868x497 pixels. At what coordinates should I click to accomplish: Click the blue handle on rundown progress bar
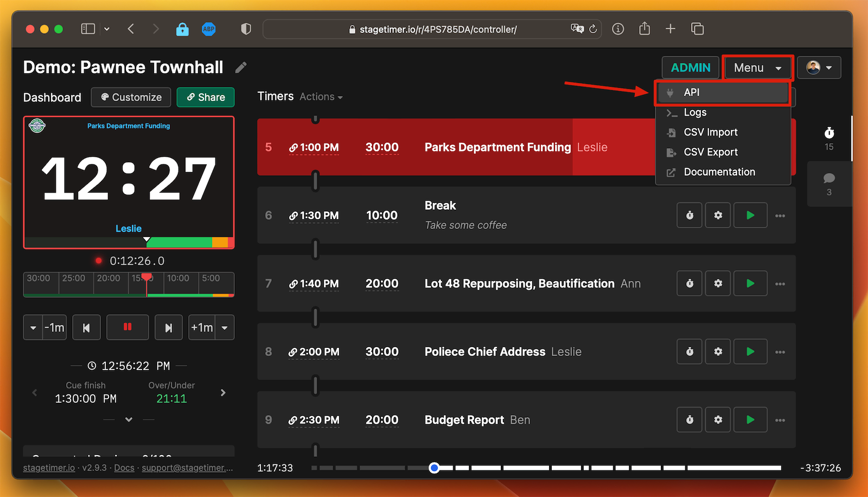pyautogui.click(x=434, y=468)
